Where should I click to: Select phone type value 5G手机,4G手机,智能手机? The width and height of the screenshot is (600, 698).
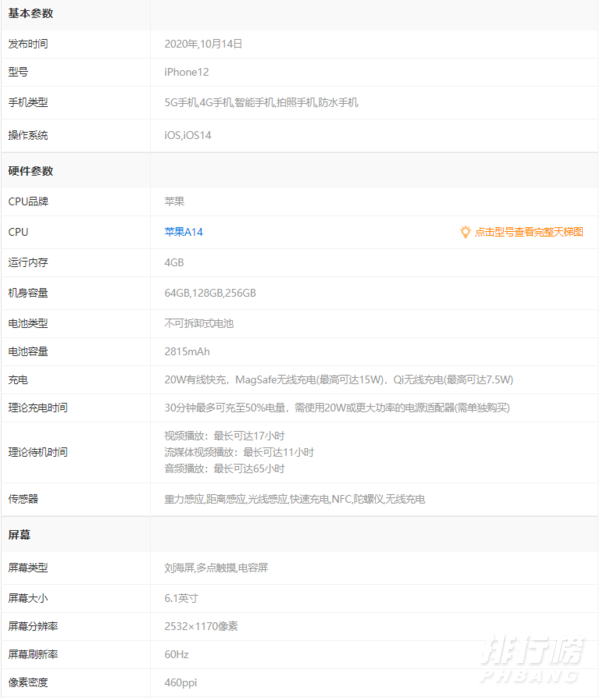pos(261,102)
